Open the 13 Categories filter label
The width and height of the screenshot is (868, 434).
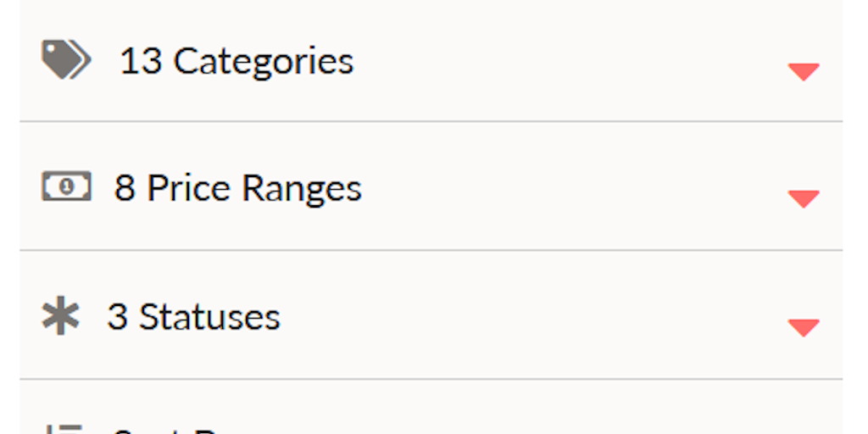pos(236,61)
